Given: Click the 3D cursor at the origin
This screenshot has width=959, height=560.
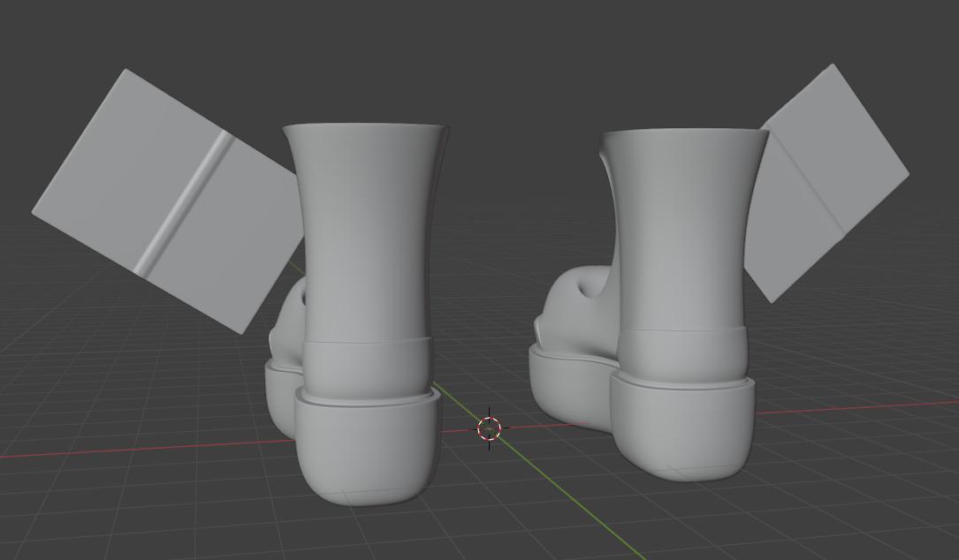Looking at the screenshot, I should click(490, 428).
